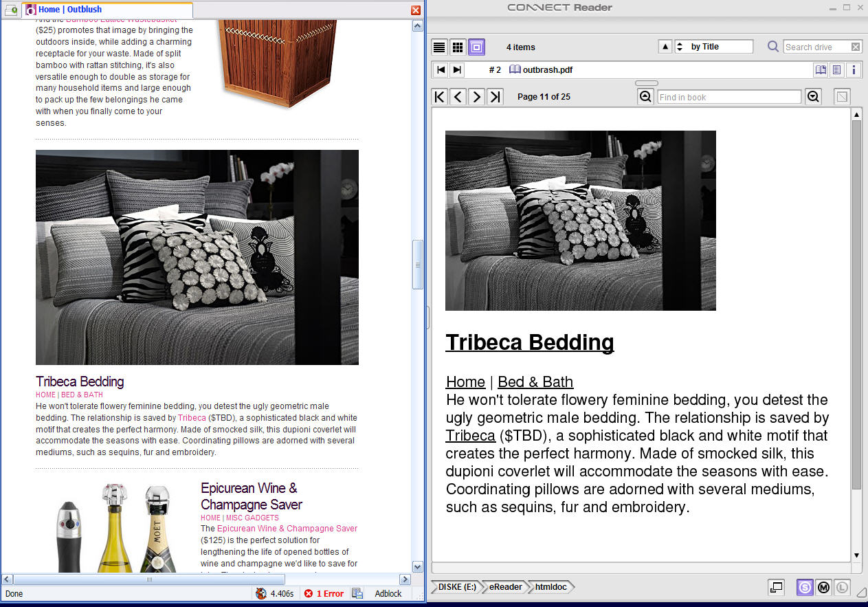
Task: Click 'Tribeca Bedding' title in browser
Action: tap(80, 382)
